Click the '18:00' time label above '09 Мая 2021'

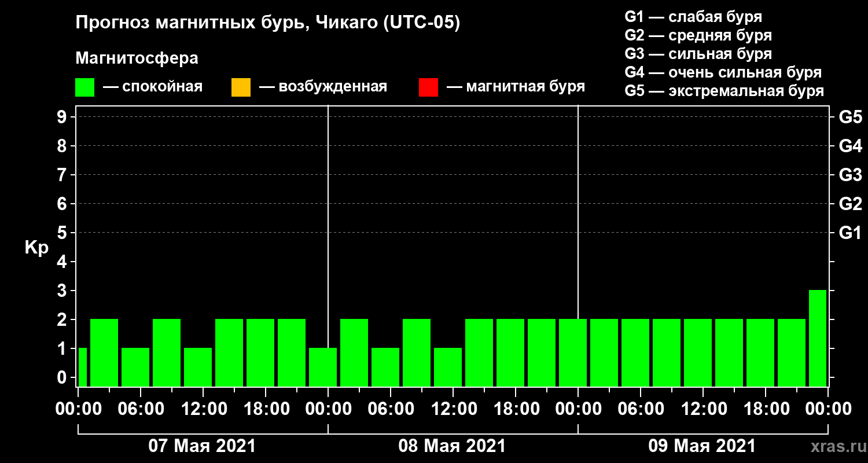[766, 409]
